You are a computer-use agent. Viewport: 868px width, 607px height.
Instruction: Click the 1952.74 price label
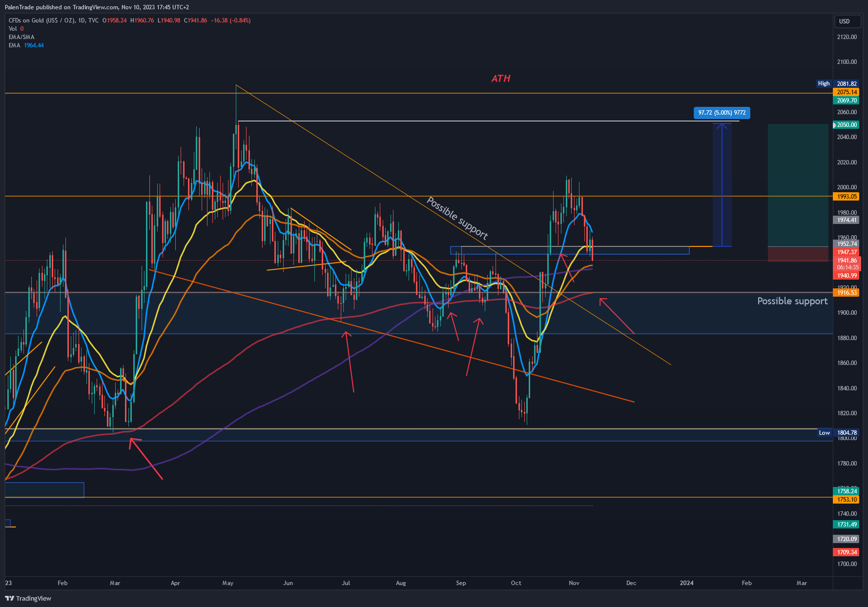(847, 244)
